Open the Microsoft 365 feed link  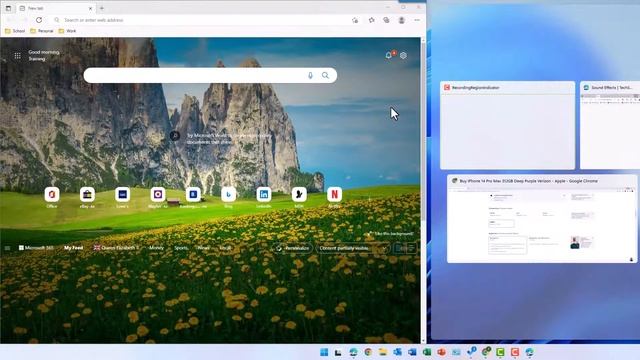36,248
